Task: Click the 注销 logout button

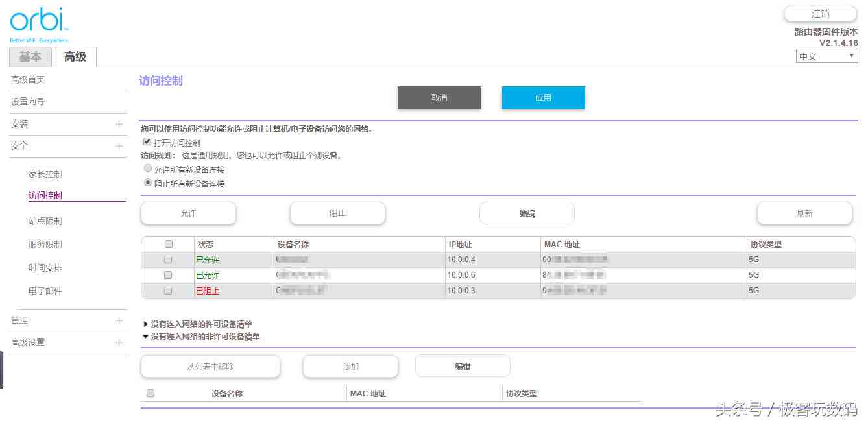Action: tap(820, 14)
